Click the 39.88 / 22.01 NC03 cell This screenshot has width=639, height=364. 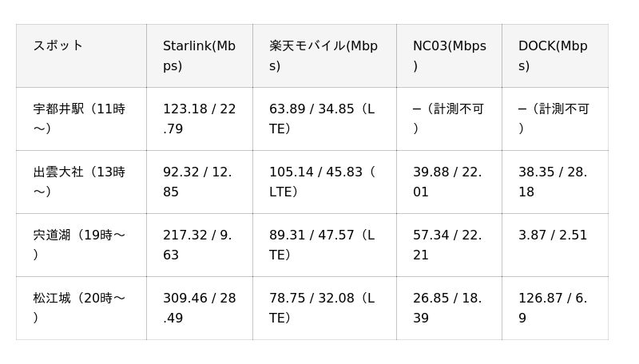(x=449, y=182)
